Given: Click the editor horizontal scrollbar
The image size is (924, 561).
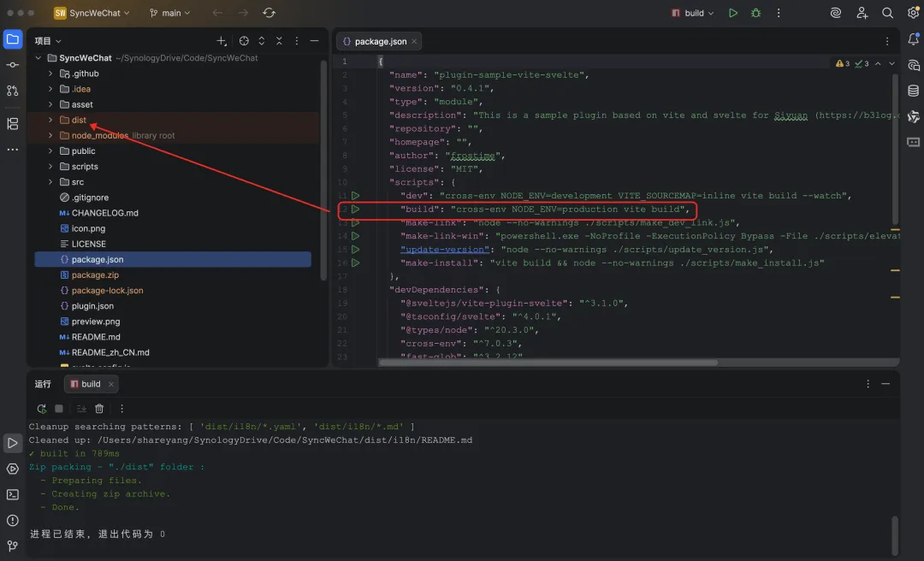Looking at the screenshot, I should click(548, 363).
